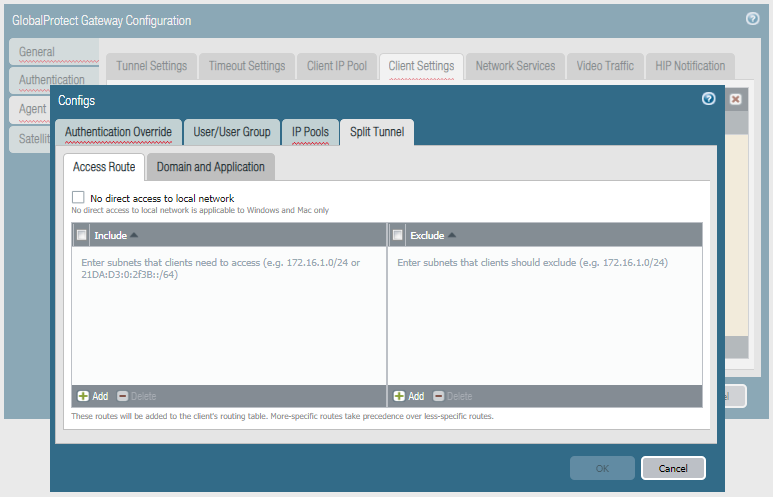Viewport: 773px width, 497px height.
Task: Click the Exclude subnets entry area
Action: coord(545,316)
